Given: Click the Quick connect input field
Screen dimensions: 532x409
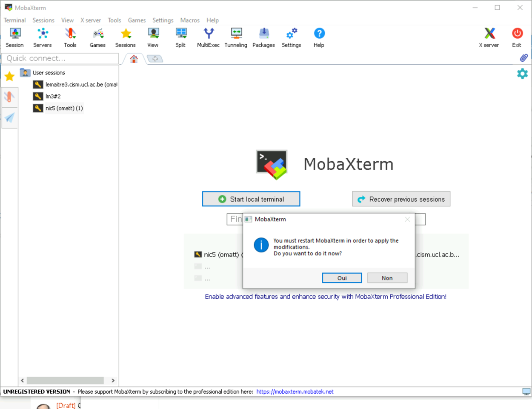Looking at the screenshot, I should click(x=60, y=58).
